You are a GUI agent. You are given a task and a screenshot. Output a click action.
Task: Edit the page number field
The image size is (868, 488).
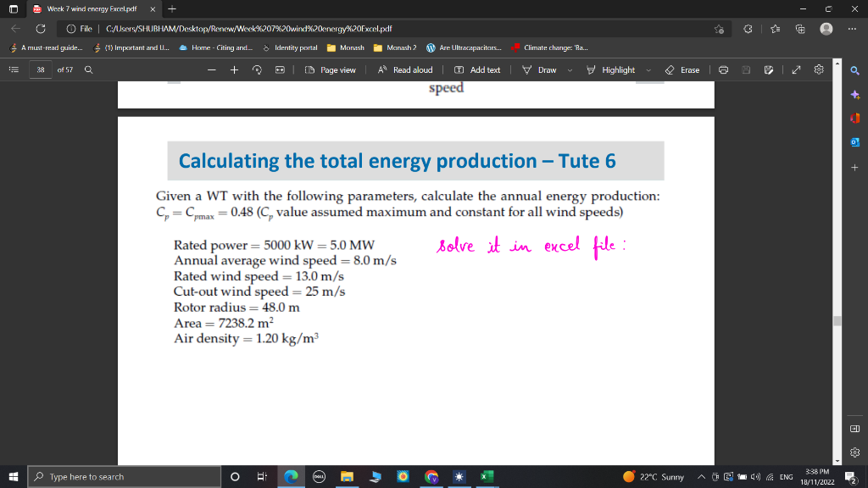(x=40, y=69)
